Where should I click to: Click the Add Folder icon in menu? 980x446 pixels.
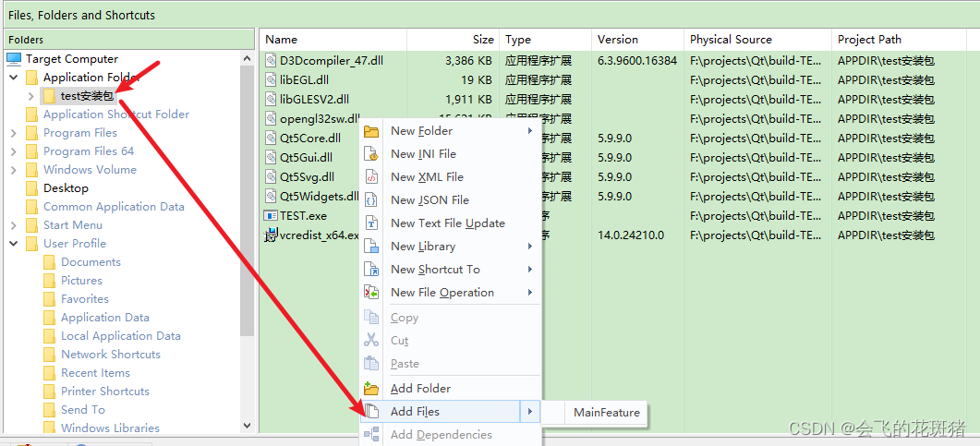pos(371,389)
